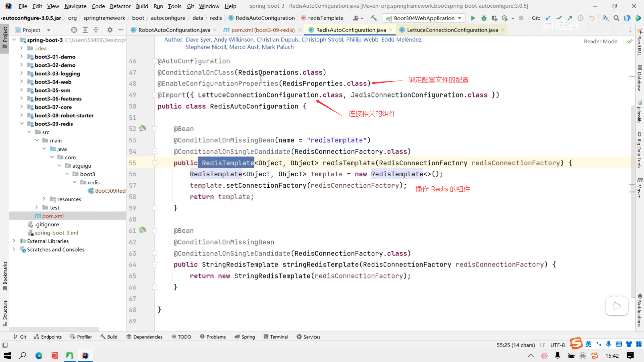Open Project panel settings gear
The height and width of the screenshot is (362, 644).
pyautogui.click(x=110, y=30)
